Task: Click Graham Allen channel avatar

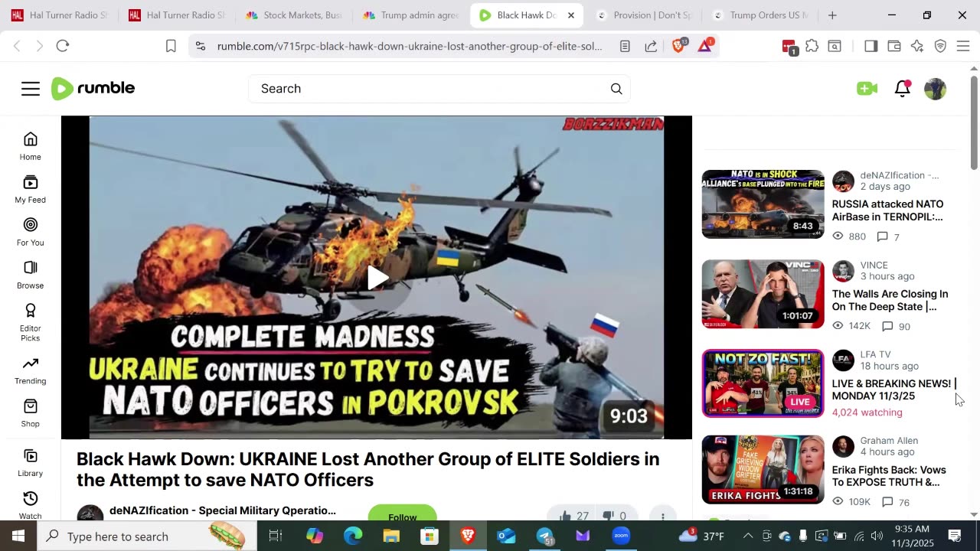Action: 843,447
